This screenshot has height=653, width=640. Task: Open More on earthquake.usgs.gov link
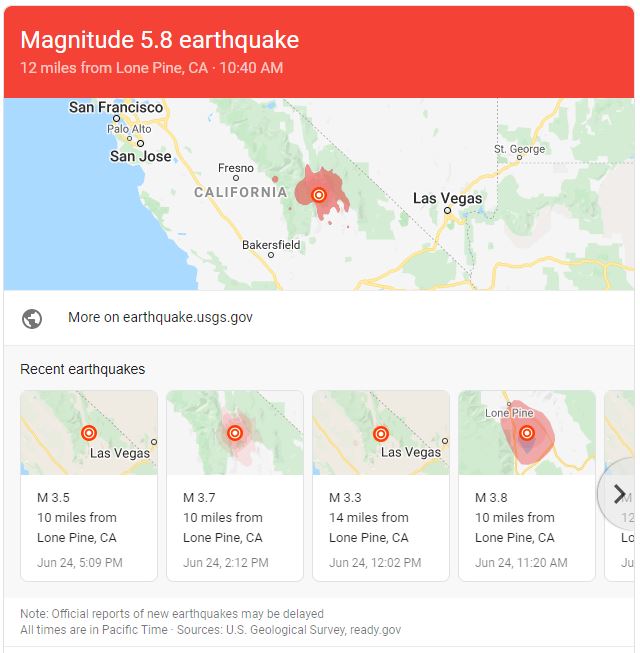coord(160,317)
